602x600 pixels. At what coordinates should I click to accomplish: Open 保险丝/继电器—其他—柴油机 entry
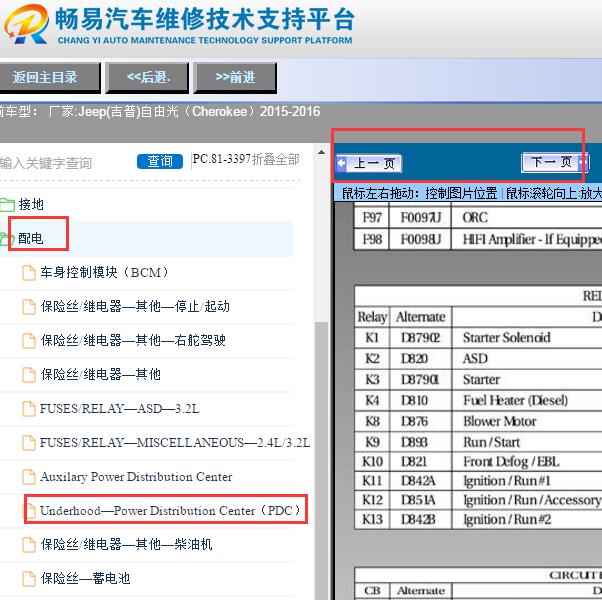(126, 544)
